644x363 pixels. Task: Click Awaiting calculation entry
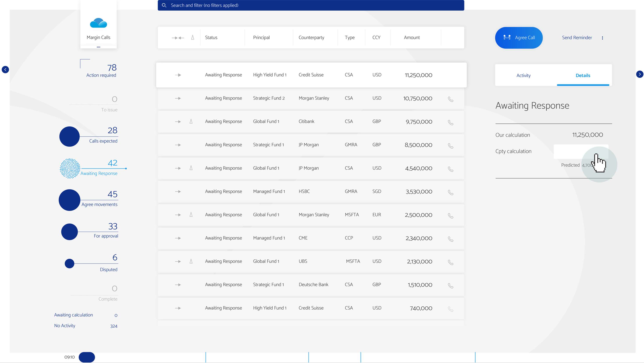(x=86, y=315)
